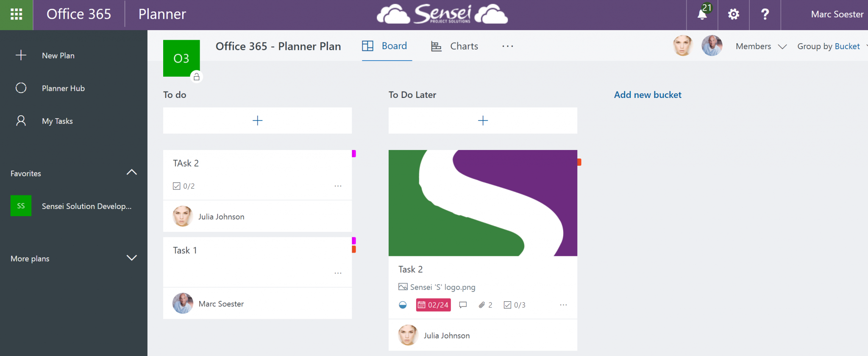Click the New Plan plus icon
This screenshot has height=356, width=868.
21,56
